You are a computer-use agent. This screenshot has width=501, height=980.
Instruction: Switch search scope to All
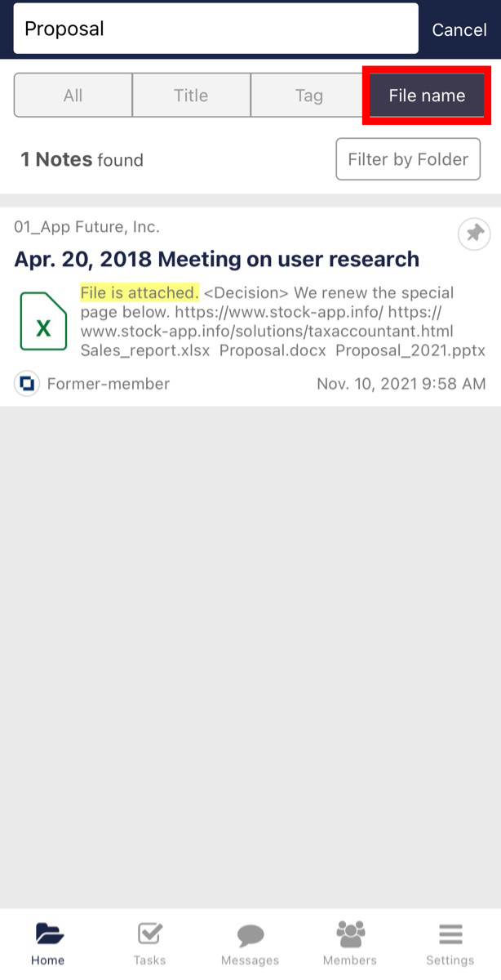(x=72, y=95)
